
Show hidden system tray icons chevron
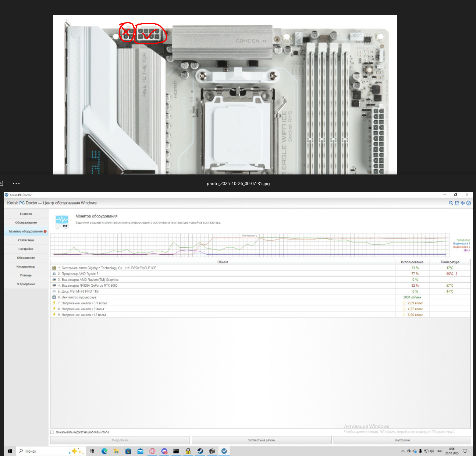403,451
